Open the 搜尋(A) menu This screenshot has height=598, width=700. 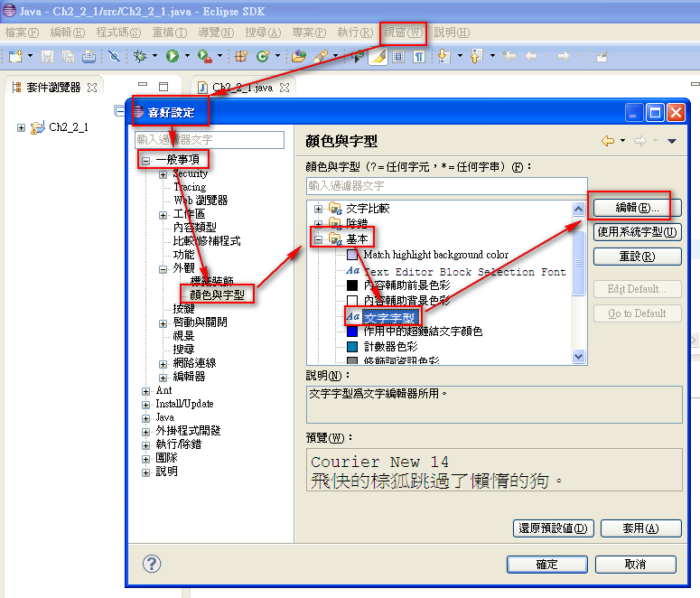tap(263, 33)
